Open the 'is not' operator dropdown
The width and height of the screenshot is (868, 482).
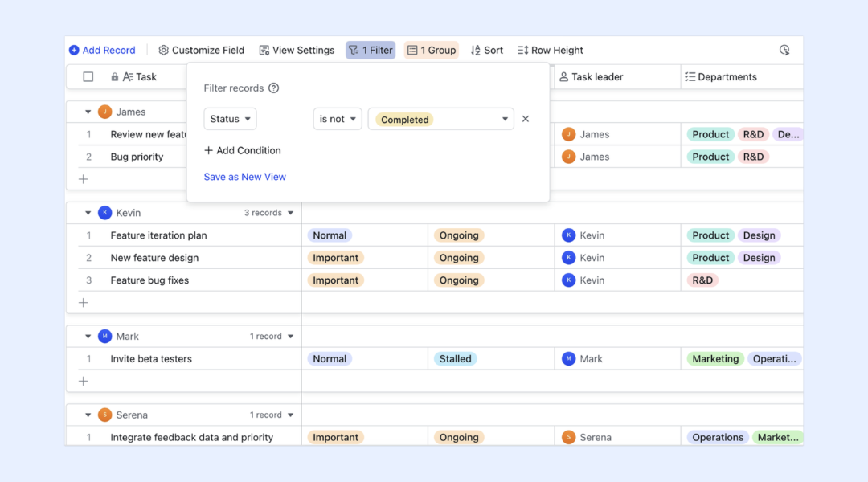[338, 119]
